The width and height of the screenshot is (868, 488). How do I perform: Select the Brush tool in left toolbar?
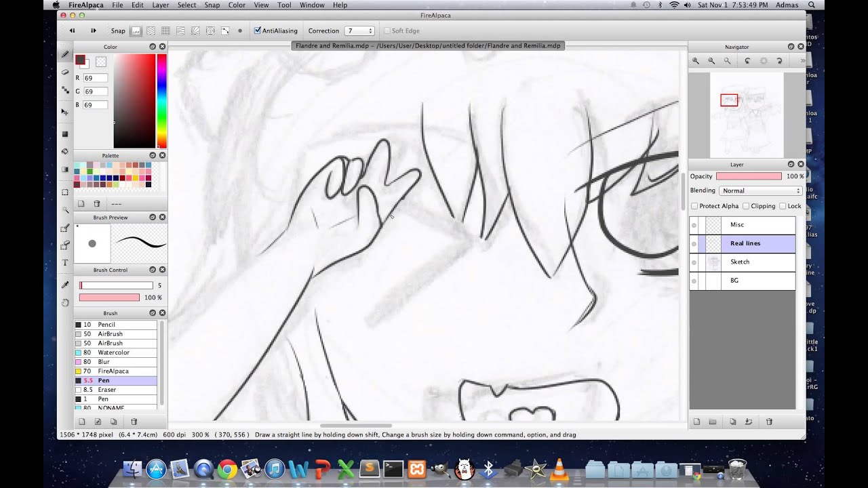click(65, 54)
